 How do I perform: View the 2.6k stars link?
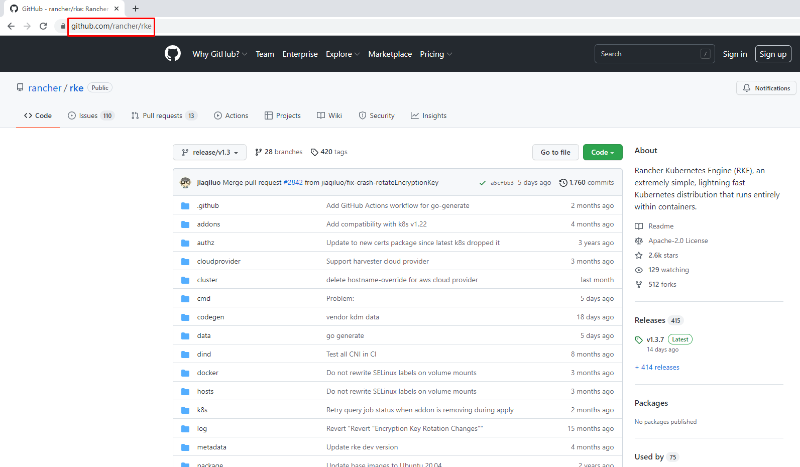[663, 255]
